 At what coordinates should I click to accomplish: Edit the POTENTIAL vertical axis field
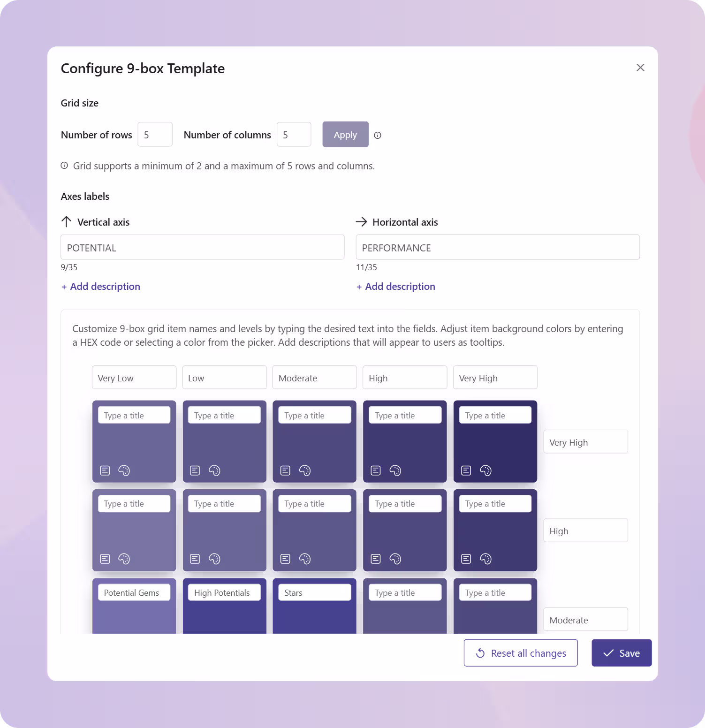point(203,247)
